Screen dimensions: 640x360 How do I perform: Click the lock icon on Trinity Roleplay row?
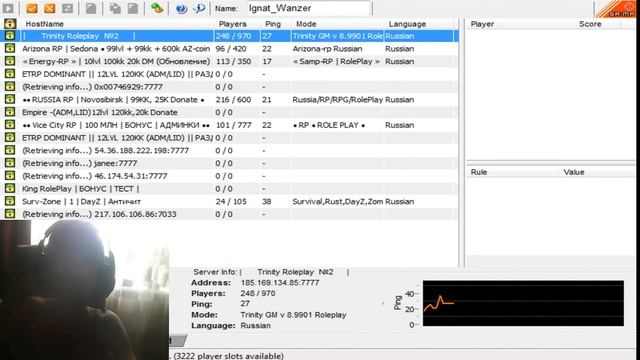tap(10, 36)
